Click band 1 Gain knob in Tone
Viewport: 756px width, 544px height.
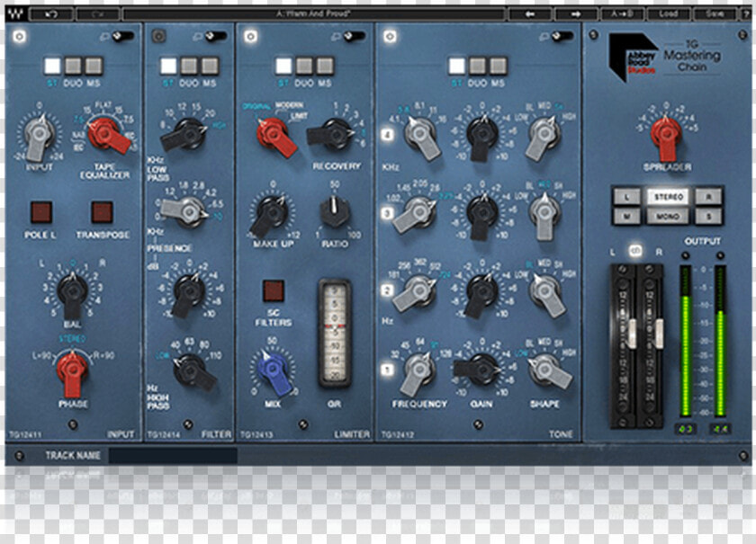(x=477, y=370)
